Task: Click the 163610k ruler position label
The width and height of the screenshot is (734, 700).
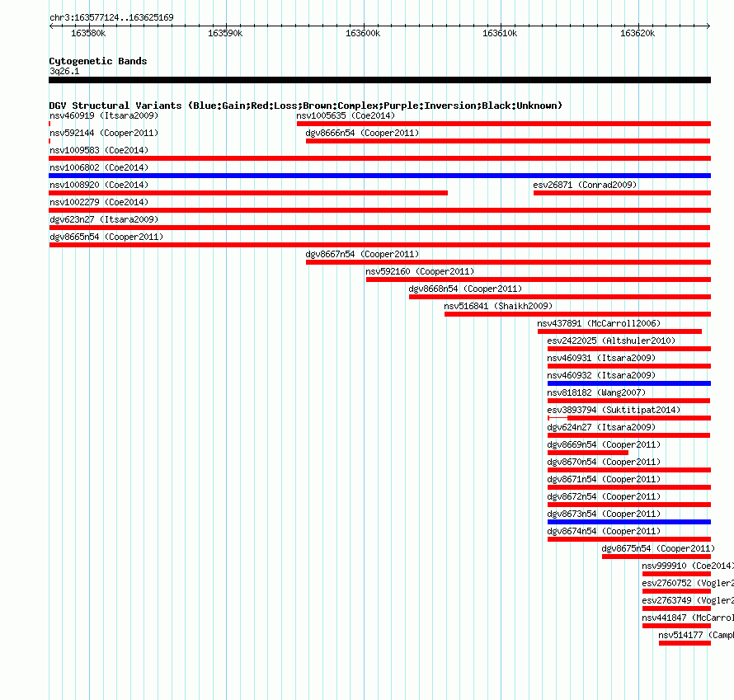Action: pyautogui.click(x=500, y=33)
